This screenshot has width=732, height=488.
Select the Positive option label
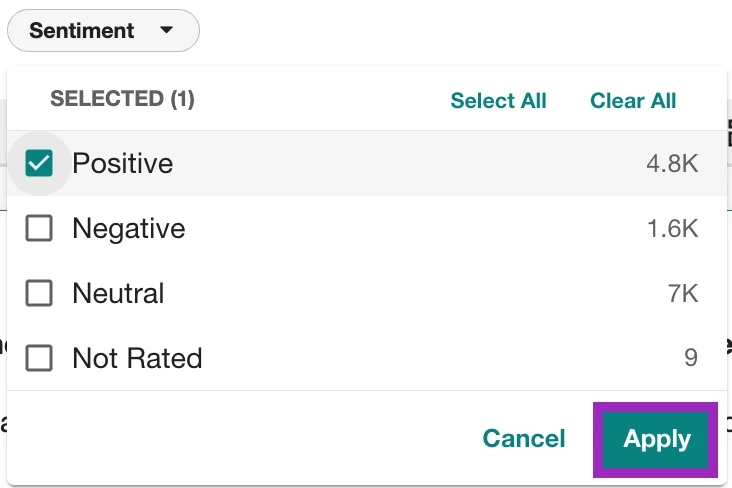coord(123,163)
